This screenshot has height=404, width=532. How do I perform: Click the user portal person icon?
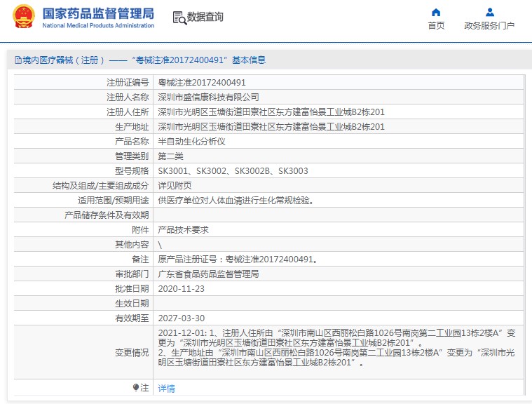point(489,12)
